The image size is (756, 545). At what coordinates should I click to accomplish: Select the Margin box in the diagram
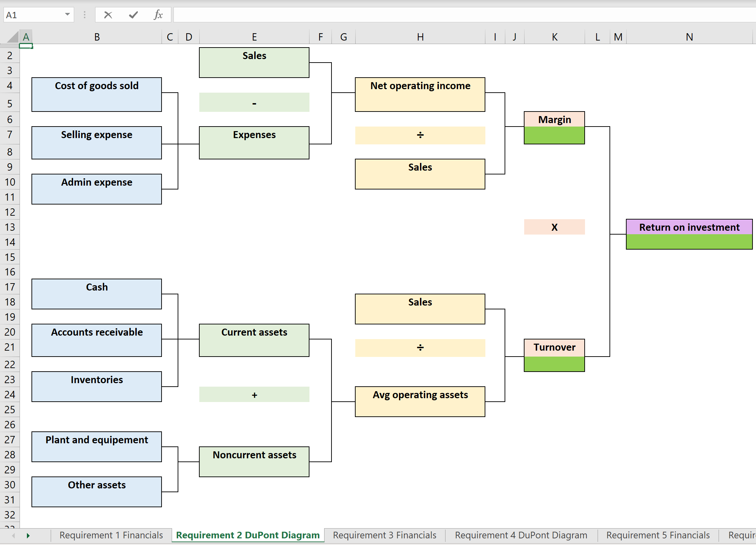554,119
